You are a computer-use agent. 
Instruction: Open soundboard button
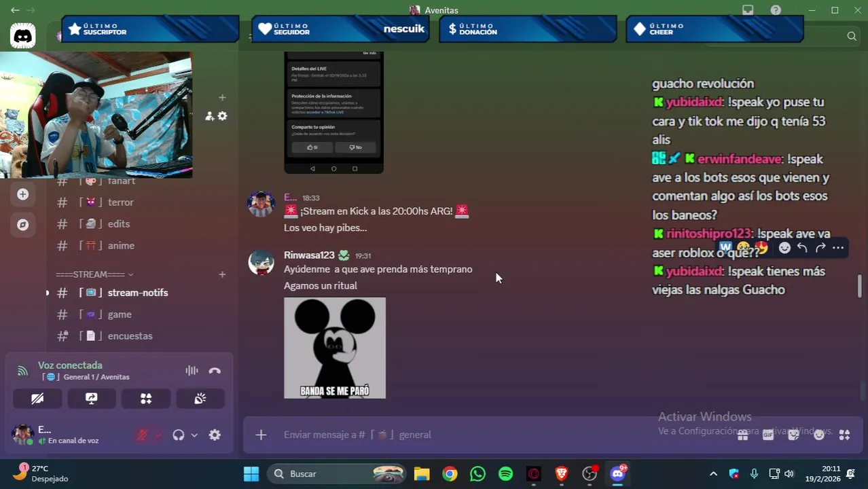pyautogui.click(x=200, y=399)
